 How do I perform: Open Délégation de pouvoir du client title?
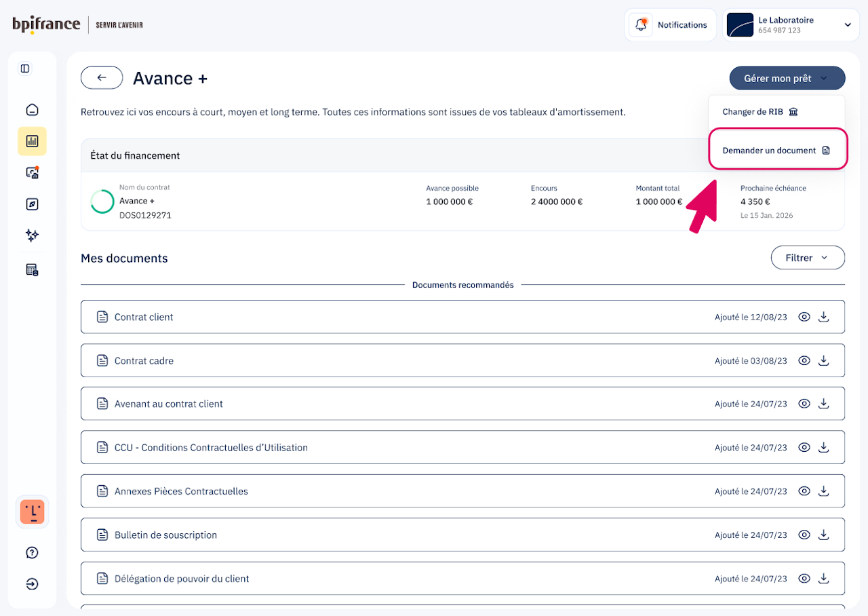[182, 579]
